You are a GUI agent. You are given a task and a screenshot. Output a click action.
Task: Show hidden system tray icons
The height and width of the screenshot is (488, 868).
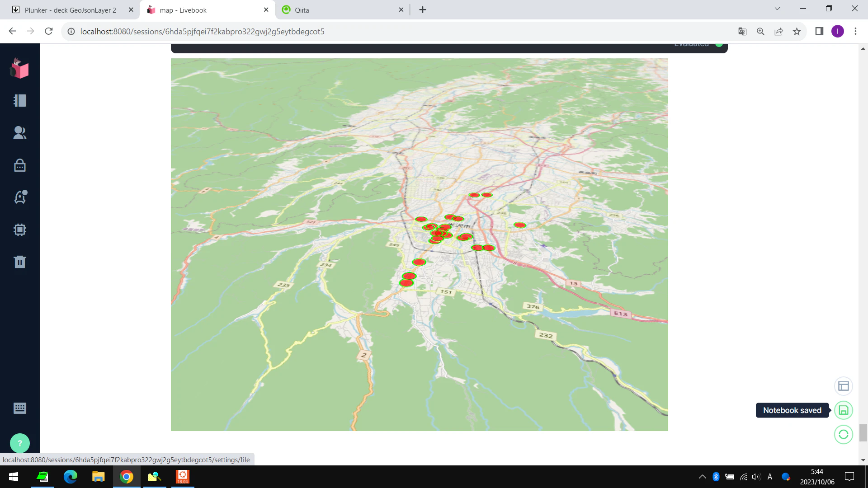click(x=702, y=477)
